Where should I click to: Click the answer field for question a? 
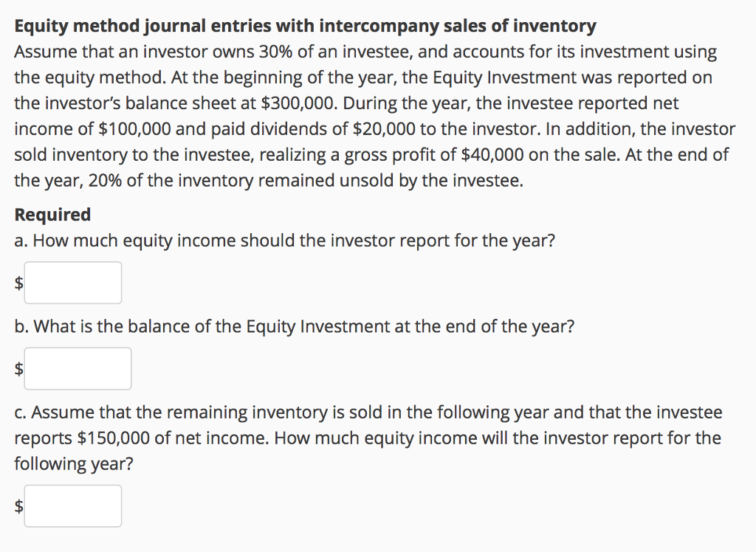tap(72, 283)
